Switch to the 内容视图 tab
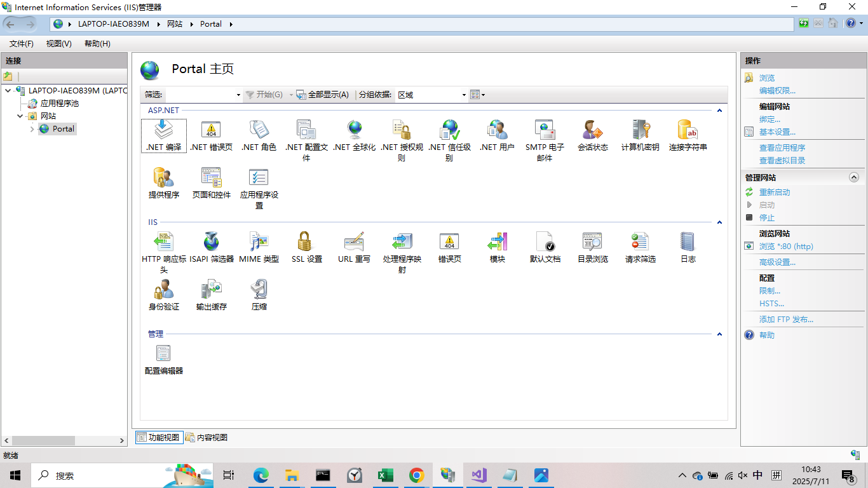Viewport: 868px width, 488px height. point(207,437)
